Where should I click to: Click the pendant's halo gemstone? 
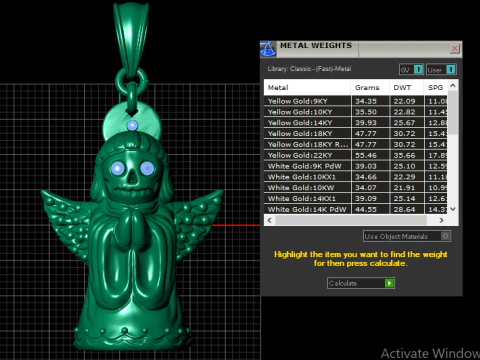coord(132,125)
